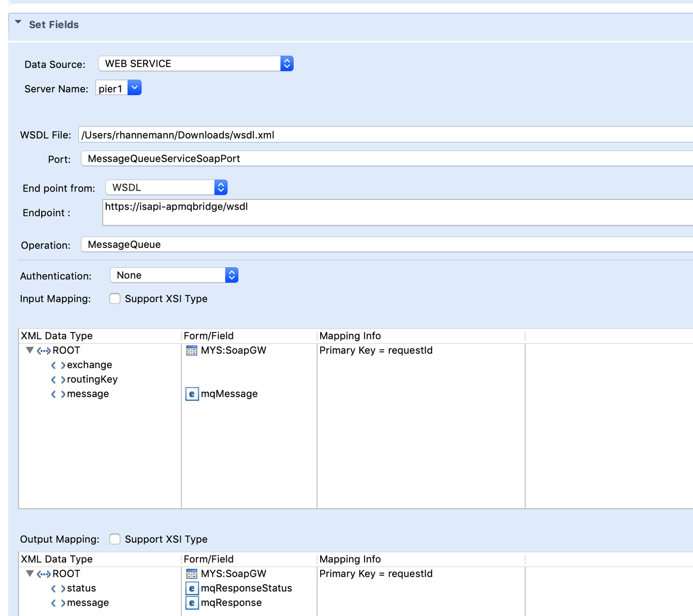Click the element icon beside status node
Screen dimensions: 693x616
(57, 588)
